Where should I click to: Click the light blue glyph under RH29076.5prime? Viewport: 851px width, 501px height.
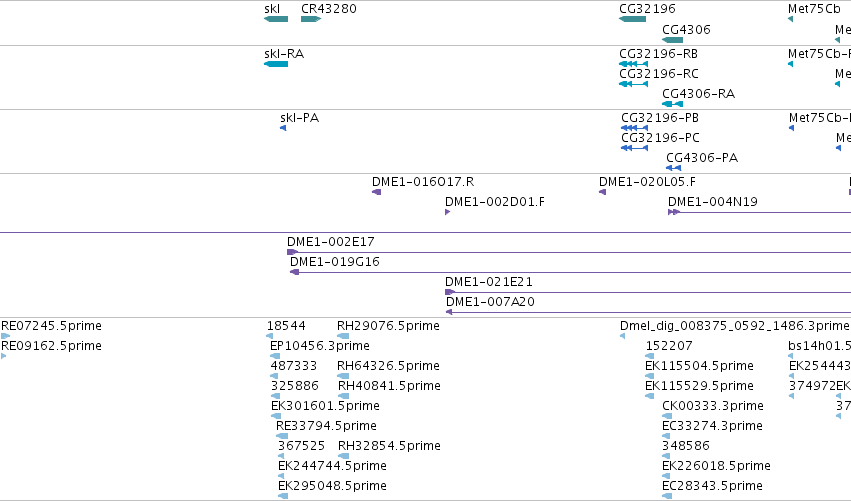click(x=343, y=337)
